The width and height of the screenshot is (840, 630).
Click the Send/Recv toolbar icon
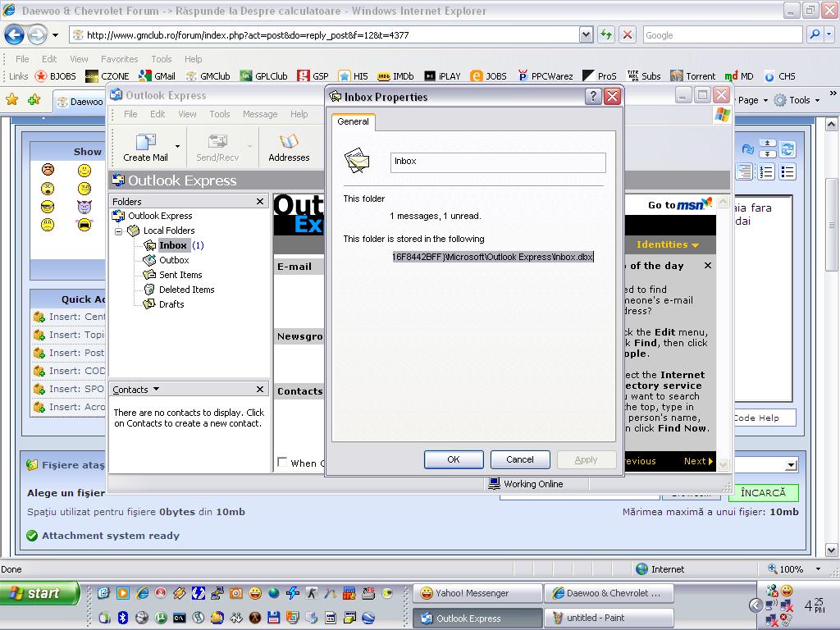(217, 147)
